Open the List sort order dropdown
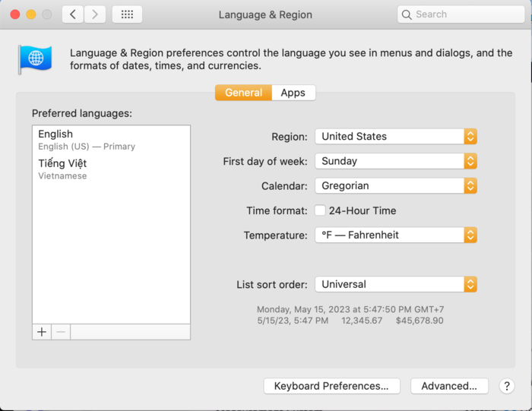 (x=396, y=284)
